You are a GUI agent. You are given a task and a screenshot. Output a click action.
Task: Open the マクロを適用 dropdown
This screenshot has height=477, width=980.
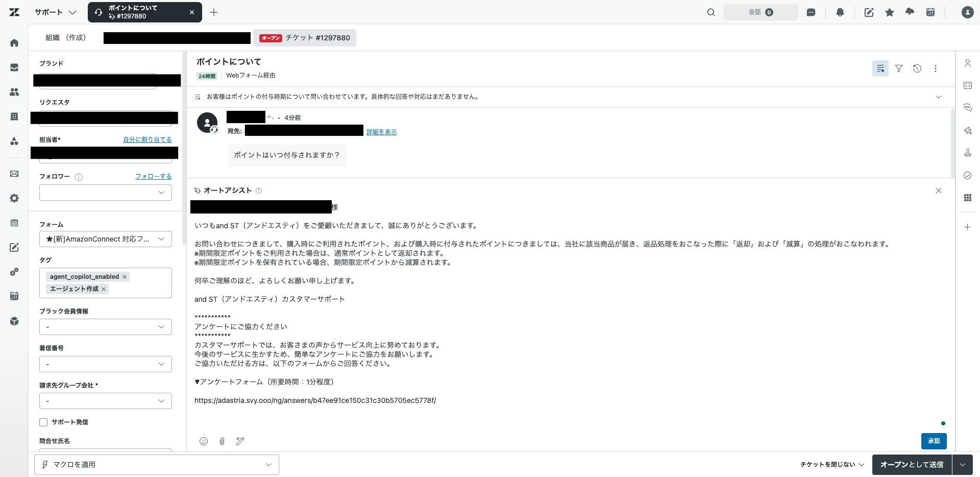pos(157,465)
